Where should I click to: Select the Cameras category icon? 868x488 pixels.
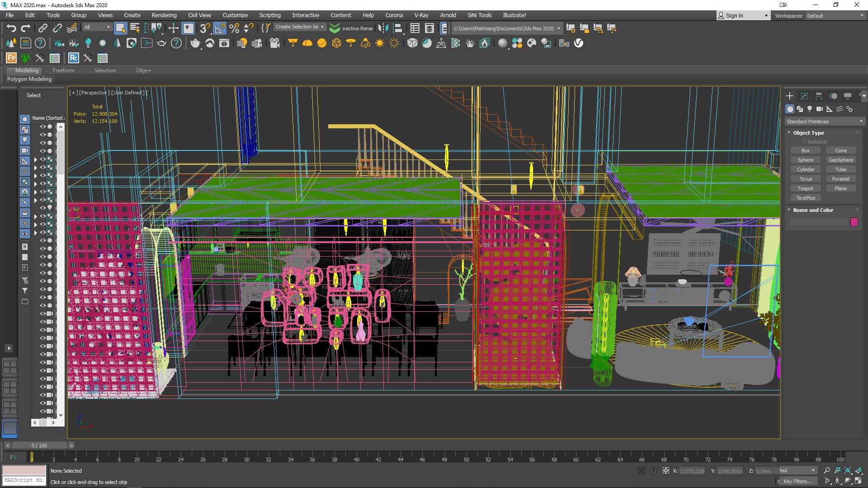(x=820, y=109)
